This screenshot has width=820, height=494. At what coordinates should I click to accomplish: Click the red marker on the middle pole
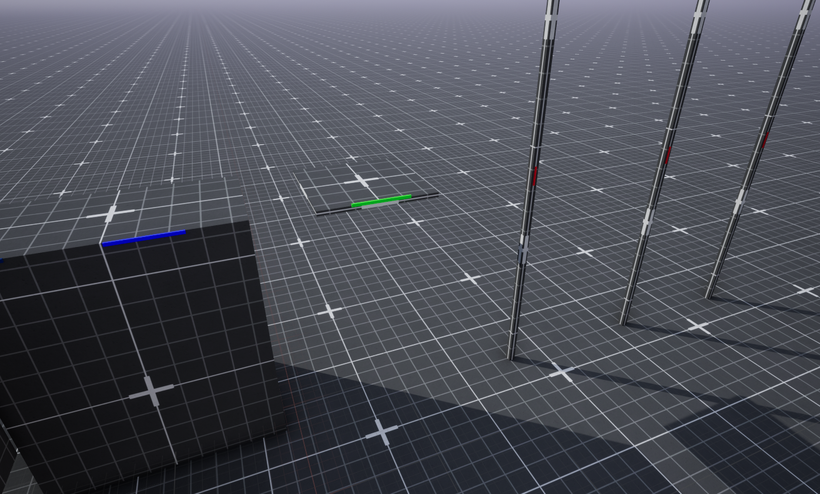tap(668, 156)
